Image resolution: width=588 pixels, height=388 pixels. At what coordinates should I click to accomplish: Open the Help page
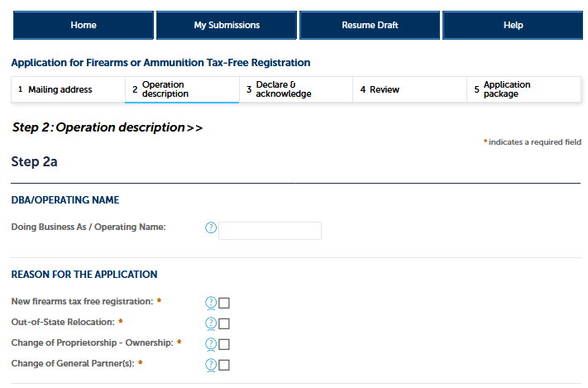click(513, 26)
